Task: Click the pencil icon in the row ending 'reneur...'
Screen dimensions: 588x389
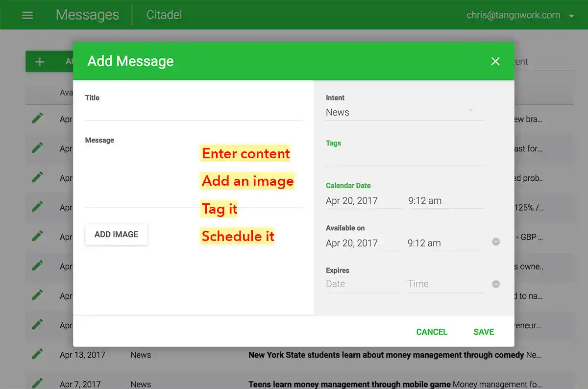Action: tap(37, 324)
